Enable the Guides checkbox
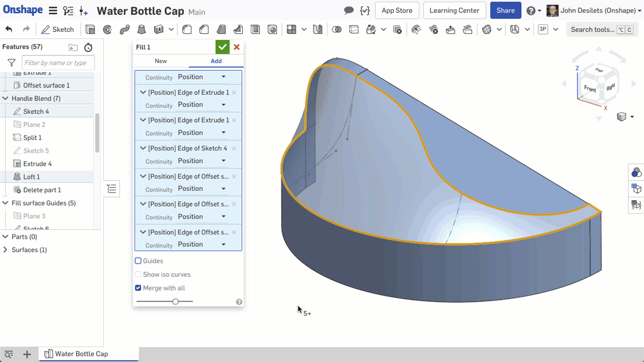This screenshot has height=362, width=644. point(138,261)
